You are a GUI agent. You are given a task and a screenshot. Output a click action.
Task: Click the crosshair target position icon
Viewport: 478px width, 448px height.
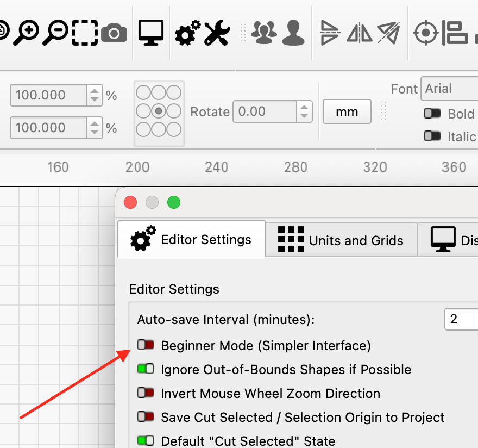(425, 33)
